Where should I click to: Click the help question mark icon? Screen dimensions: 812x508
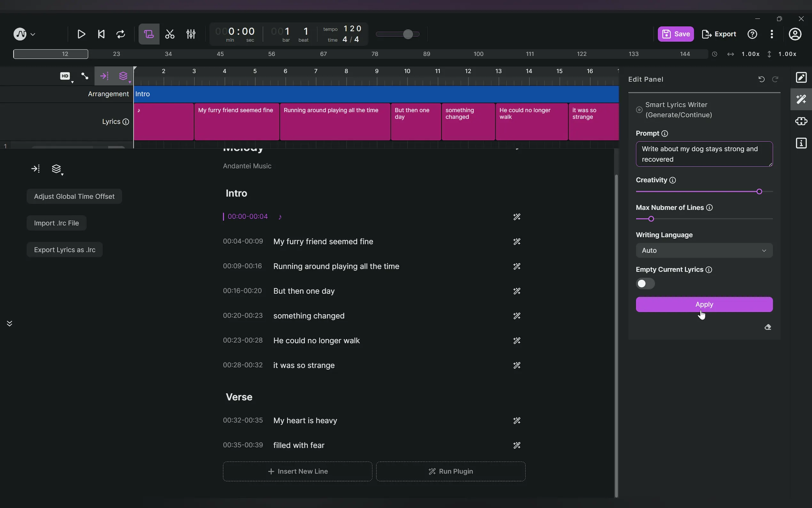coord(752,34)
